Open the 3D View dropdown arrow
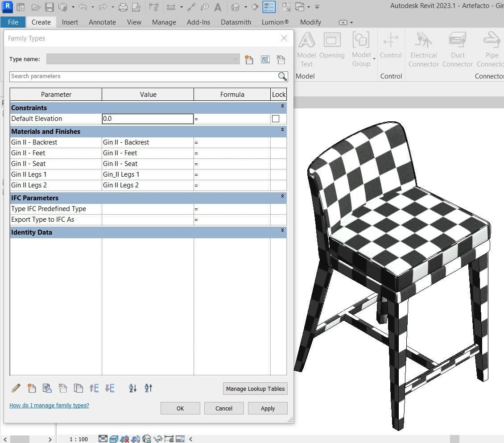This screenshot has width=504, height=443. [x=246, y=7]
